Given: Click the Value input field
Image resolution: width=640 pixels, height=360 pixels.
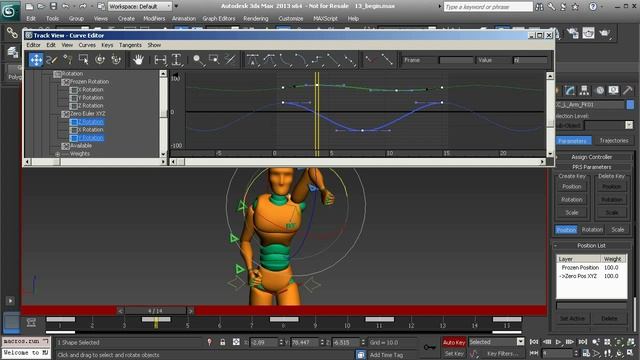Looking at the screenshot, I should (529, 60).
